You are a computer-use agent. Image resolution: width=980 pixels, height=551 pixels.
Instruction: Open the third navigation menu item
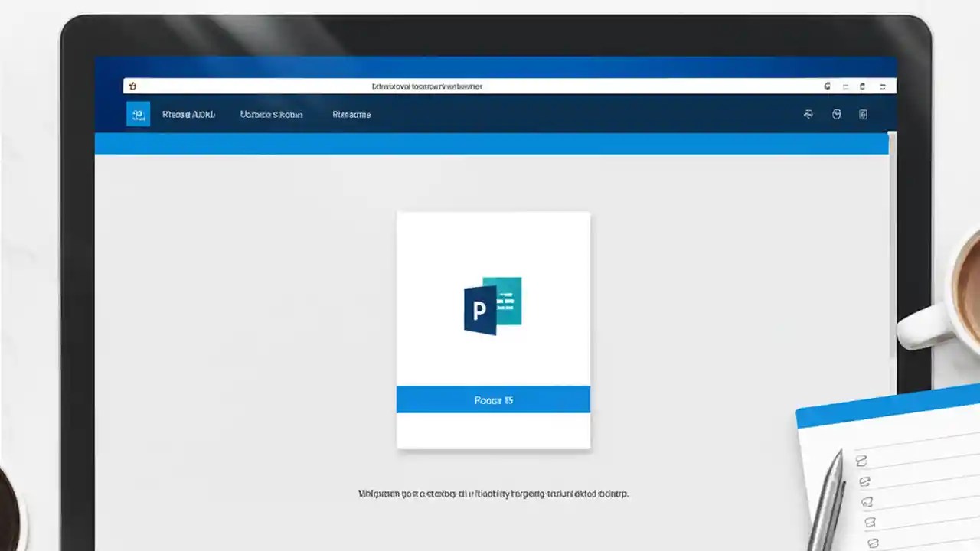click(351, 114)
